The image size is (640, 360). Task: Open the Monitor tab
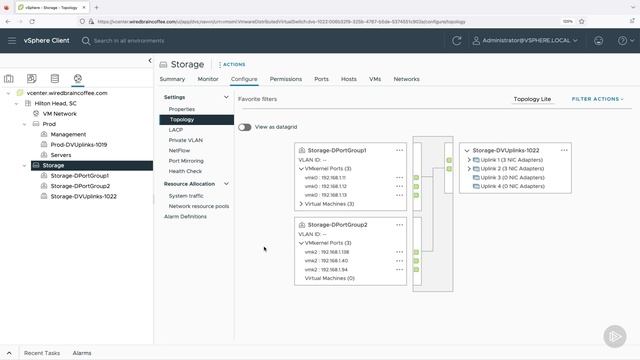pos(208,79)
